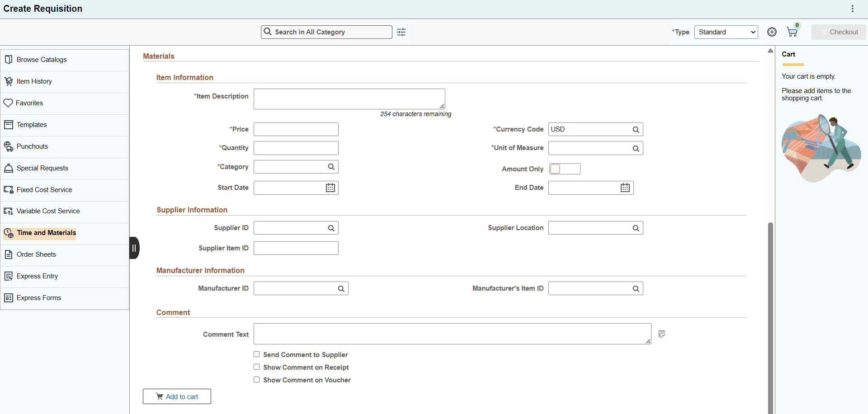Image resolution: width=868 pixels, height=414 pixels.
Task: Check Send Comment to Supplier
Action: (x=256, y=354)
